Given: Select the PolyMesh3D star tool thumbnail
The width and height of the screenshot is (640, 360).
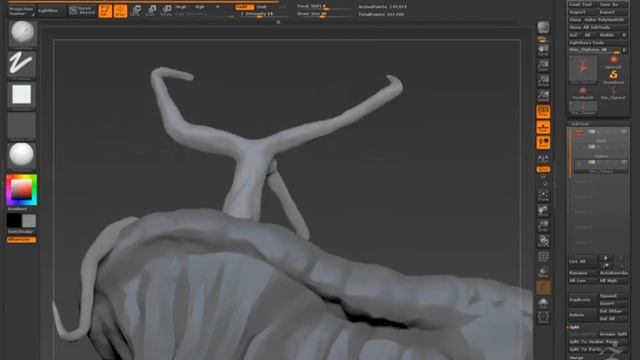Looking at the screenshot, I should 583,92.
